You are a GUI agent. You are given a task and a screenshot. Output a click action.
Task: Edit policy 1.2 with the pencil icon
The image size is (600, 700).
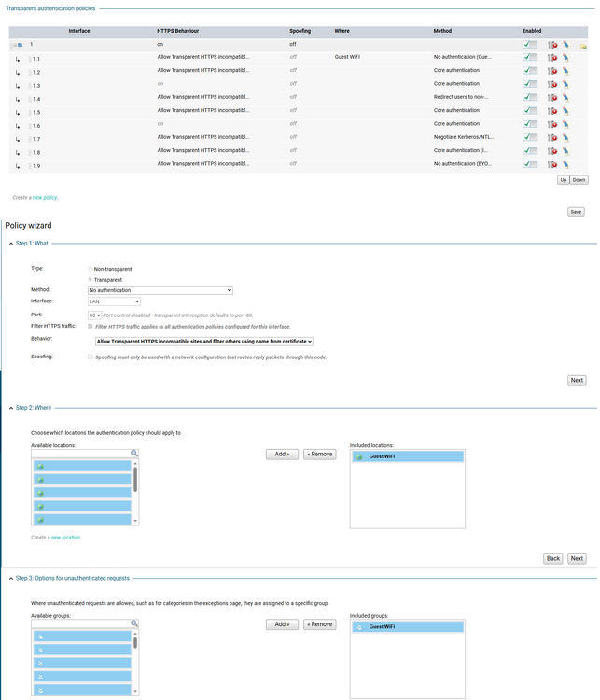tap(565, 71)
